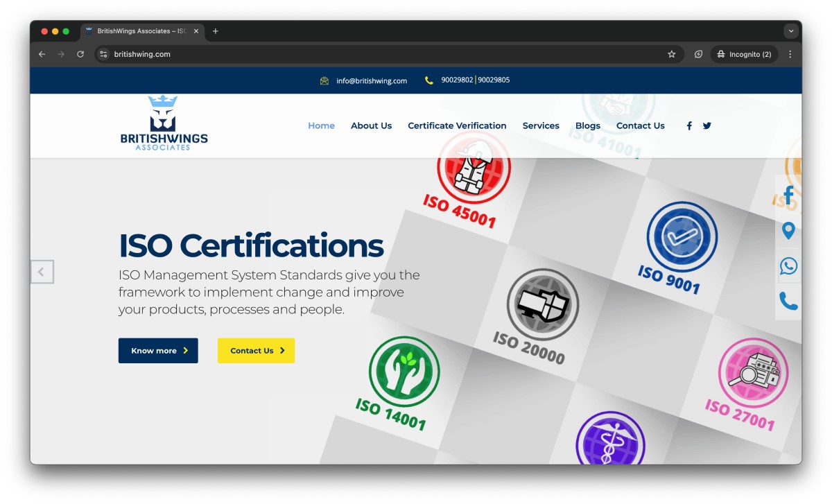Open site information icon in address bar
832x504 pixels.
tap(103, 54)
